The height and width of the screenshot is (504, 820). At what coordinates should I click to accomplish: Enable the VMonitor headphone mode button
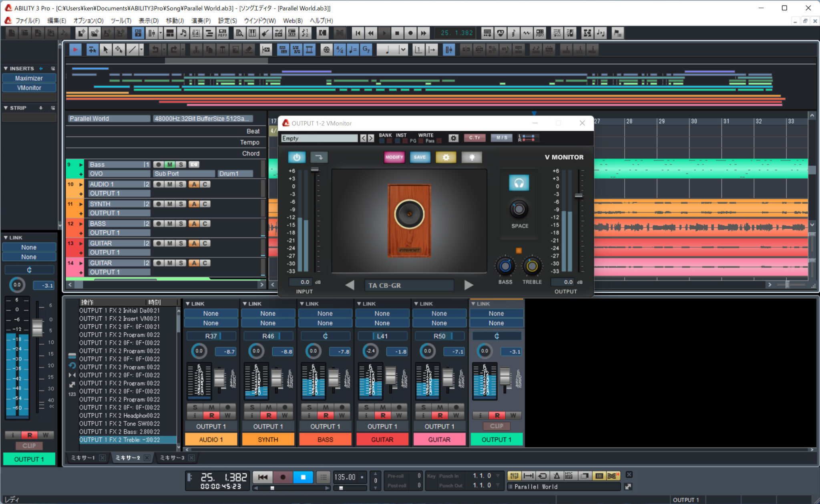(519, 183)
